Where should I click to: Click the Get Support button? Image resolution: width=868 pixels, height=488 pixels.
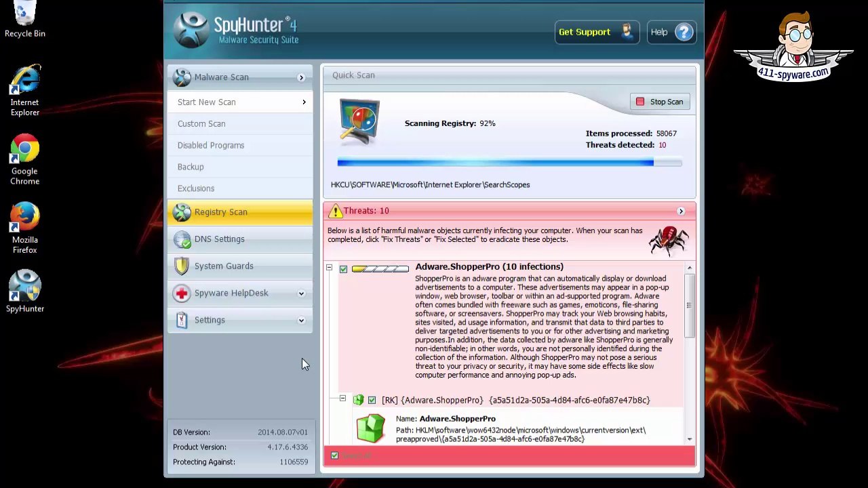pos(597,33)
